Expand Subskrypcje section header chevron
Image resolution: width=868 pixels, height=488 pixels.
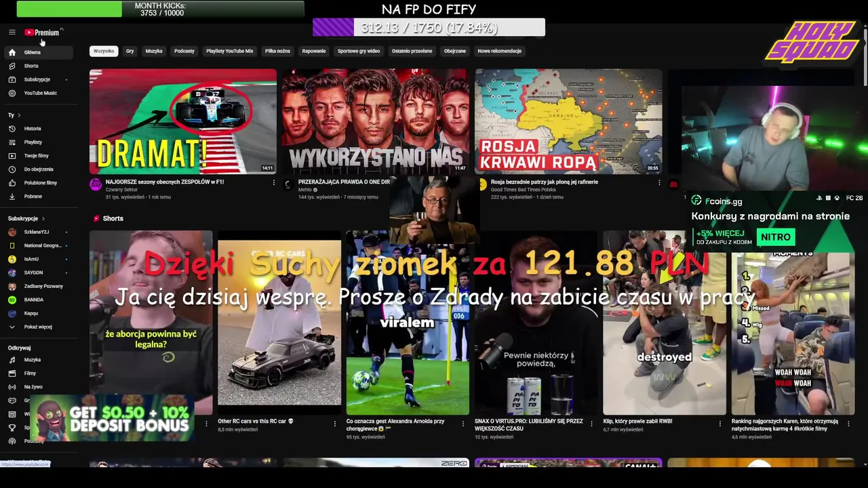(43, 218)
